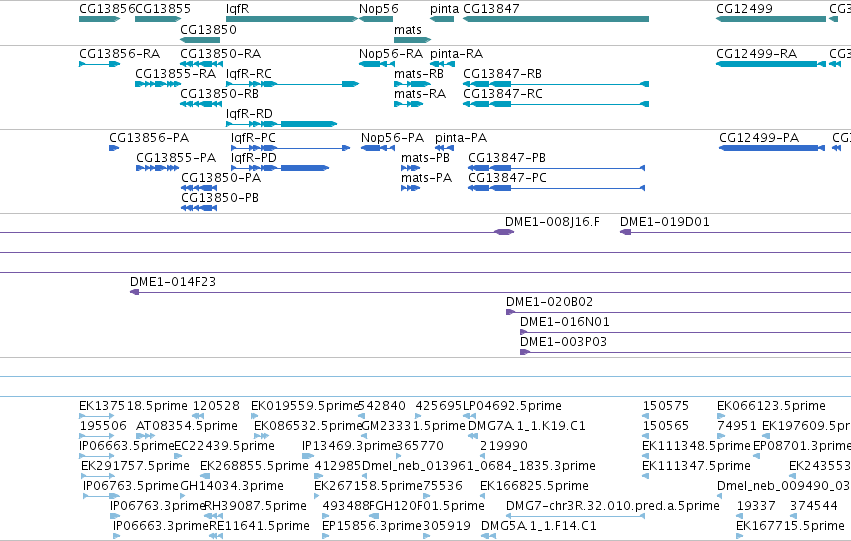Viewport: 851px width, 541px height.
Task: Select EST label GH14034.3prime
Action: [x=232, y=487]
